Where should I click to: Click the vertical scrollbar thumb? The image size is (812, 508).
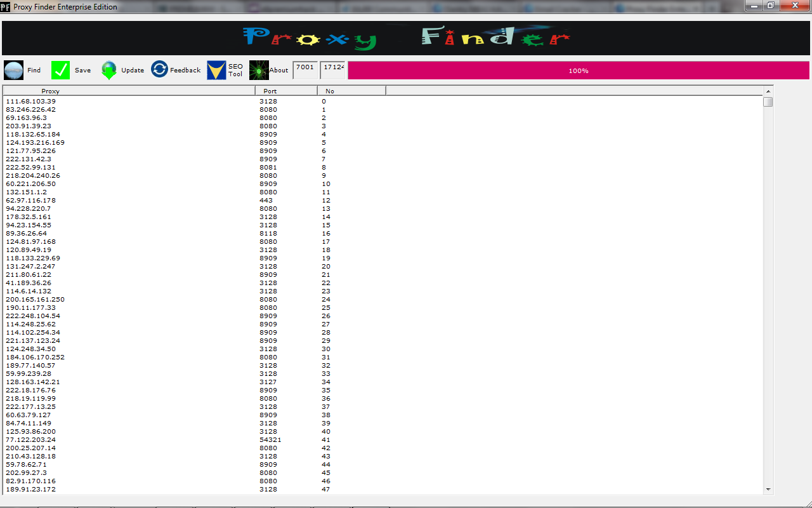768,102
